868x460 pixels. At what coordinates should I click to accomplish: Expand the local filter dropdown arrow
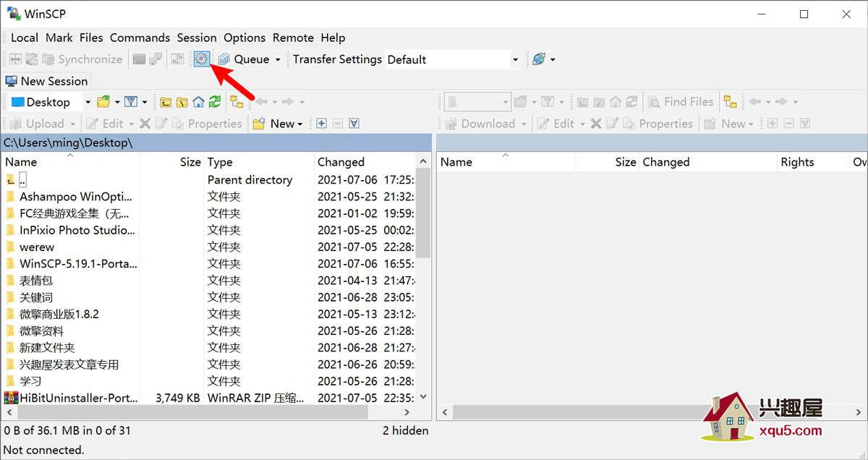coord(145,103)
